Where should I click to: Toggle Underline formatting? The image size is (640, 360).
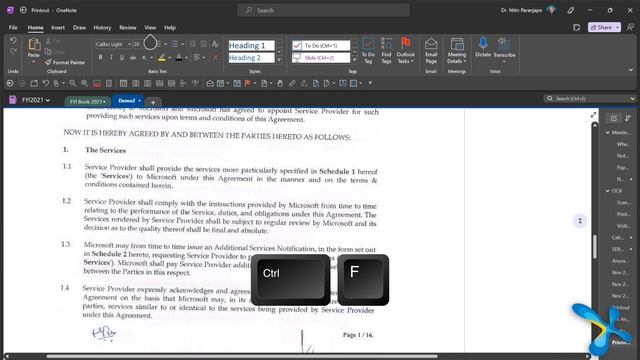click(x=122, y=58)
